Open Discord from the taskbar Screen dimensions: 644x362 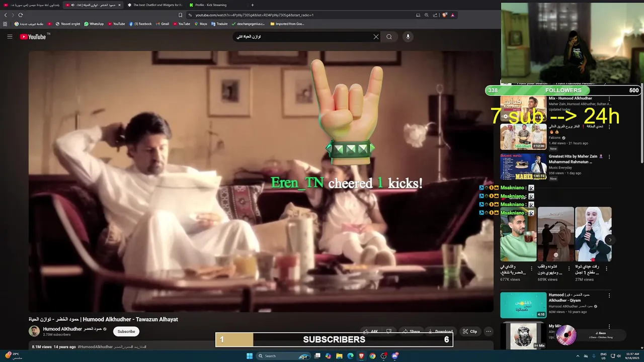[395, 356]
